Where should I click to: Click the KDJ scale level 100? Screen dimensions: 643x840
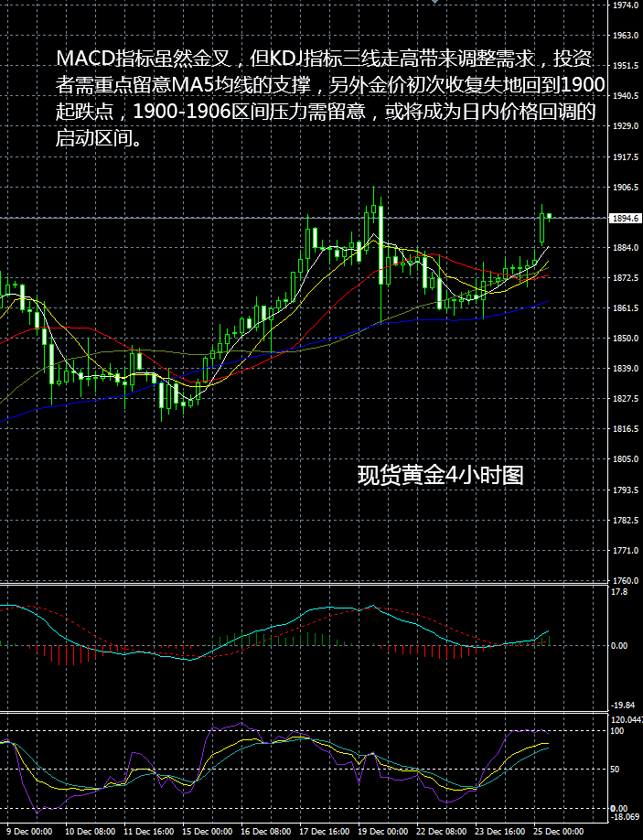(x=617, y=731)
